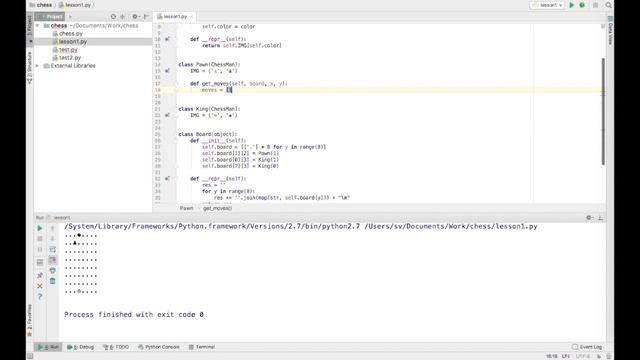Click the get_moves() breadcrumb below the editor
Screen dimensions: 640x360
[218, 208]
